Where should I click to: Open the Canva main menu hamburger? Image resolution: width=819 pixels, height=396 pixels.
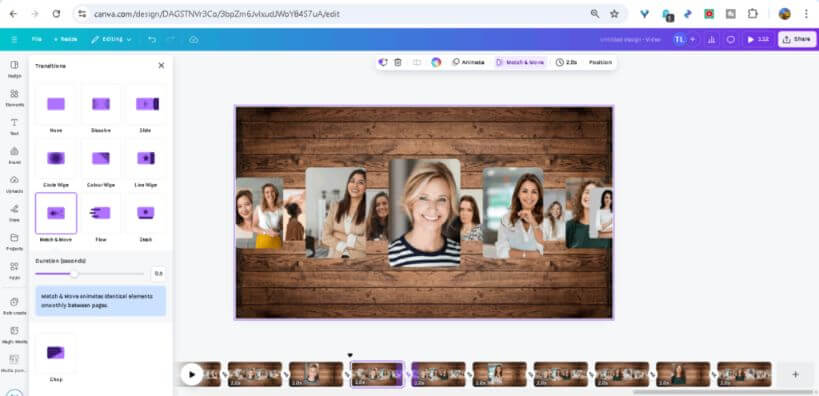tap(14, 39)
